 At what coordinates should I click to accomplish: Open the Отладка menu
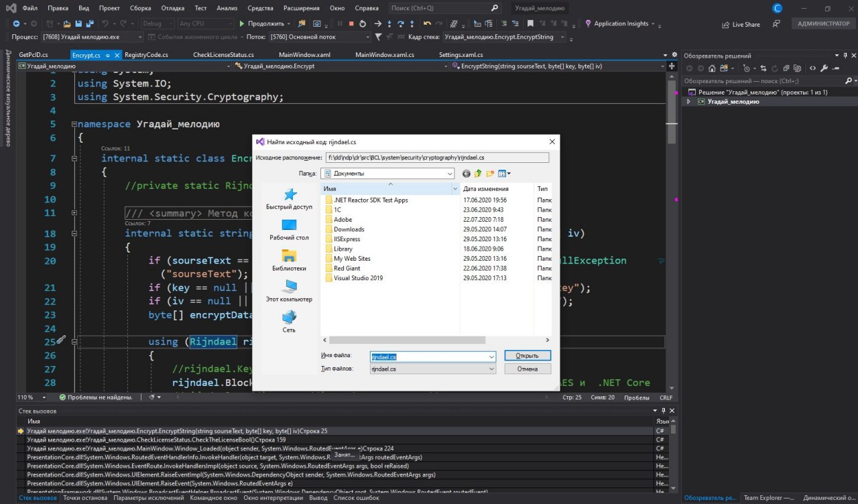tap(172, 9)
